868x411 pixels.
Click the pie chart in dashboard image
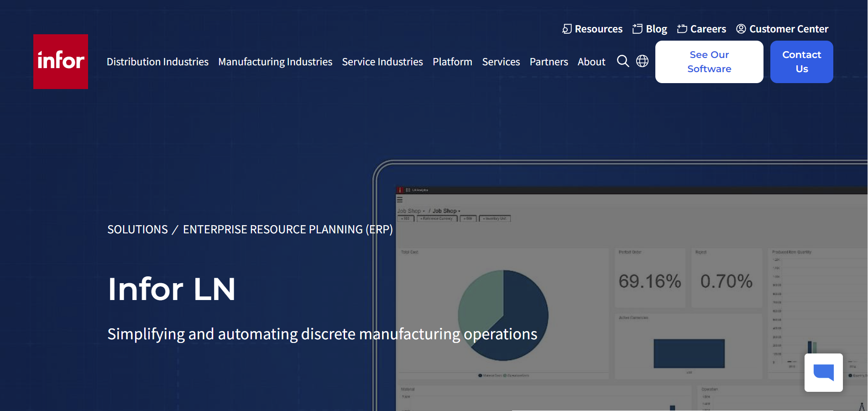pos(503,316)
